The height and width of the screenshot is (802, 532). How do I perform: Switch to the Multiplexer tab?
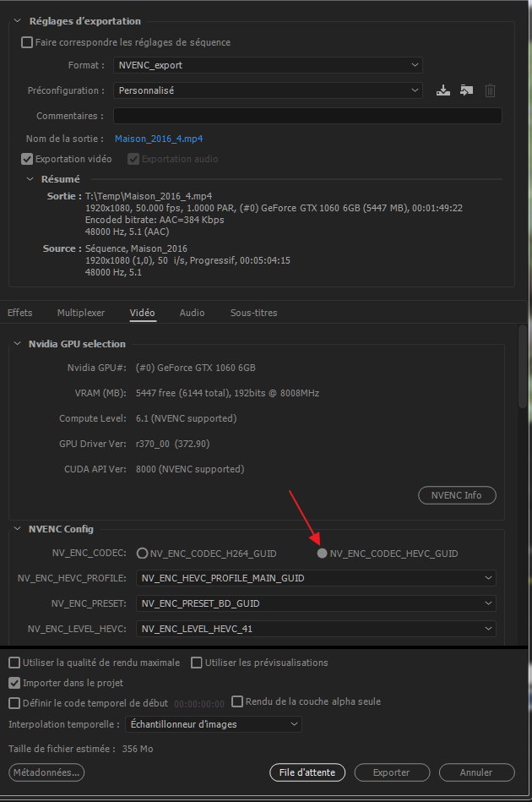pyautogui.click(x=81, y=313)
